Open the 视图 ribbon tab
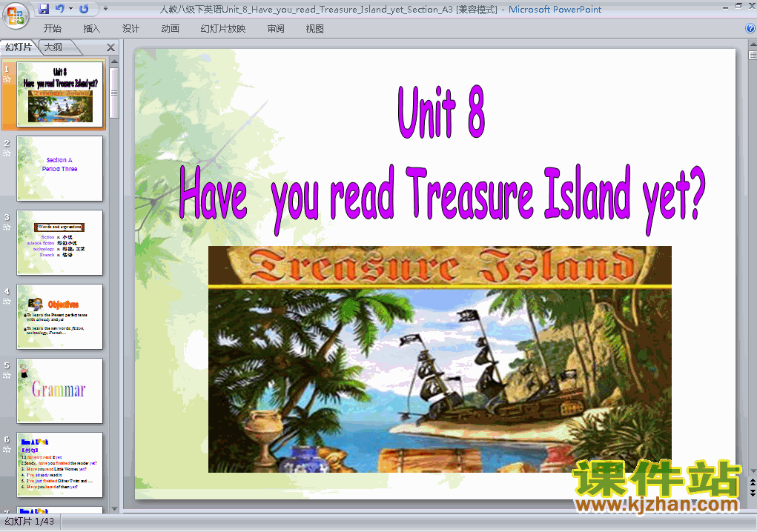 click(315, 28)
